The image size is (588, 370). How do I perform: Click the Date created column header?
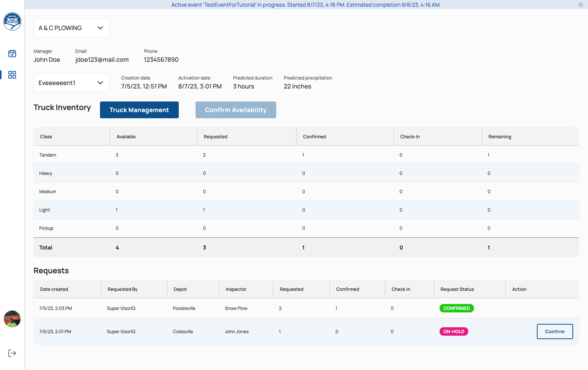[x=54, y=289]
